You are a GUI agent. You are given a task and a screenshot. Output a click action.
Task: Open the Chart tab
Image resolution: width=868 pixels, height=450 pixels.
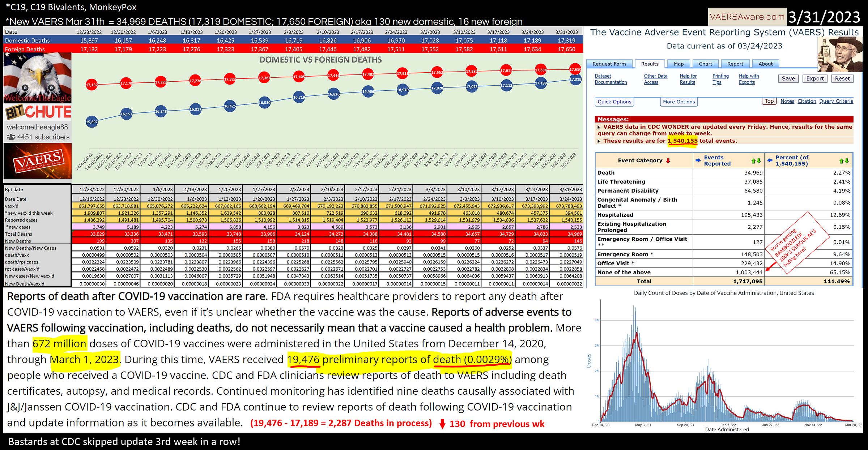(705, 64)
